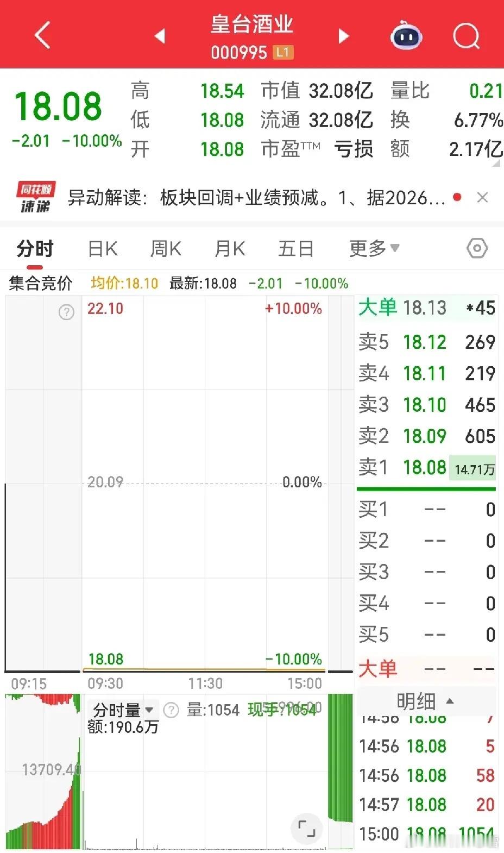Screen dimensions: 504x853
Task: Go to previous stock with left triangle
Action: [160, 36]
